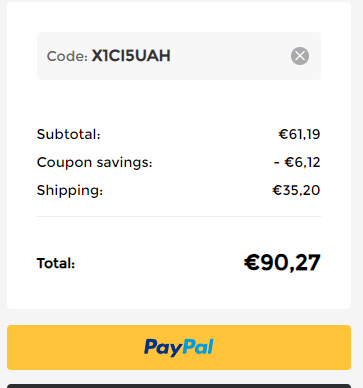Click the Shipping label
The height and width of the screenshot is (388, 363).
(x=70, y=191)
